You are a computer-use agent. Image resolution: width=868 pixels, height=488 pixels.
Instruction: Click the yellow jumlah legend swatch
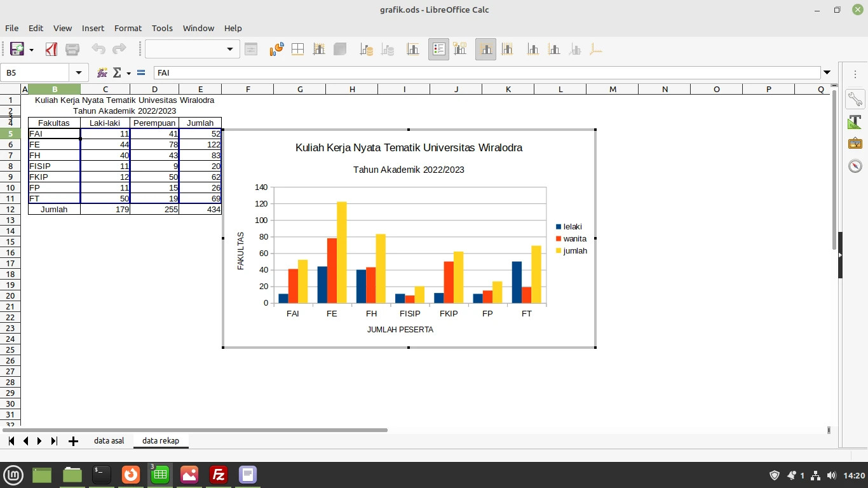(x=559, y=251)
